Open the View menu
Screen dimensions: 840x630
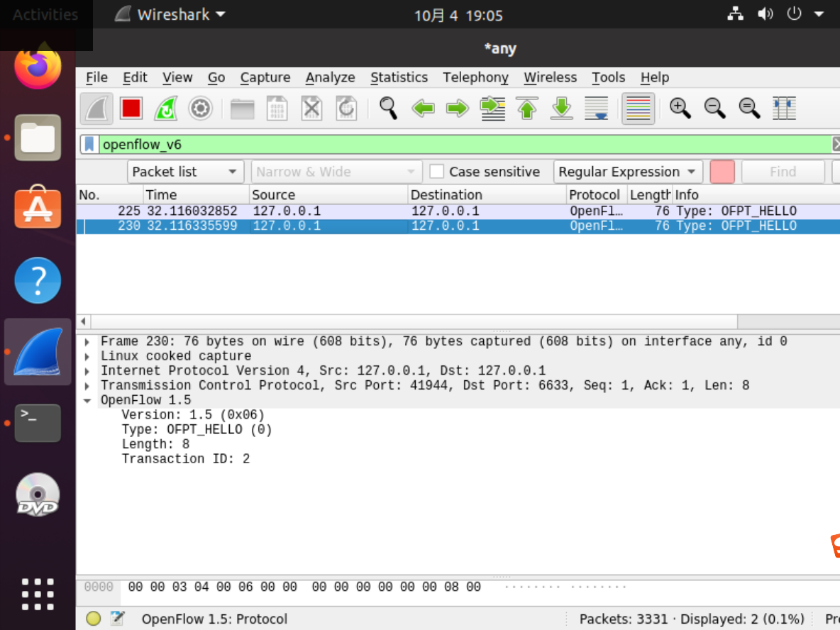(x=177, y=77)
